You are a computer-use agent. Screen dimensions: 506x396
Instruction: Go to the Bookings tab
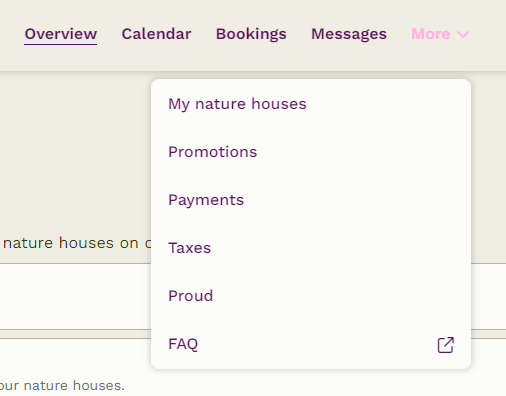(x=251, y=34)
